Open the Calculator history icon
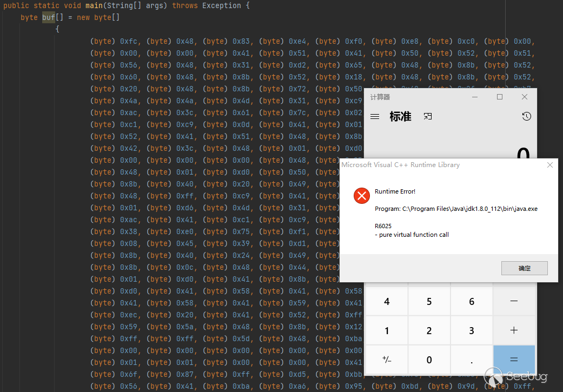This screenshot has width=563, height=392. point(526,116)
